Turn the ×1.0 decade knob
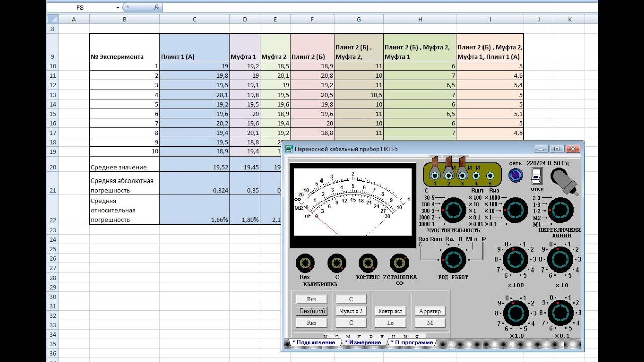 pyautogui.click(x=515, y=312)
